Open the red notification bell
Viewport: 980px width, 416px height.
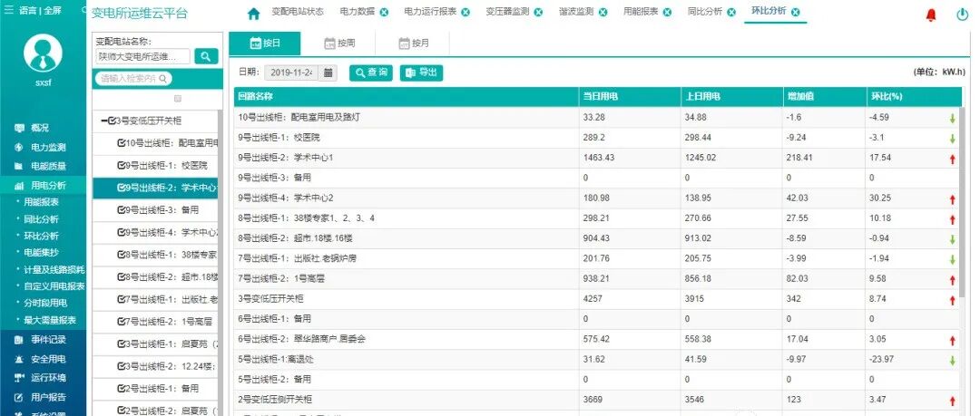[x=931, y=15]
